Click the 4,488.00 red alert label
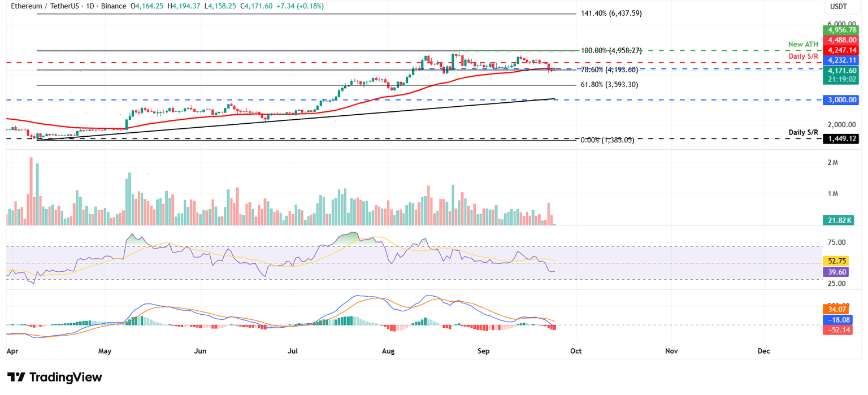This screenshot has height=395, width=868. pos(840,40)
